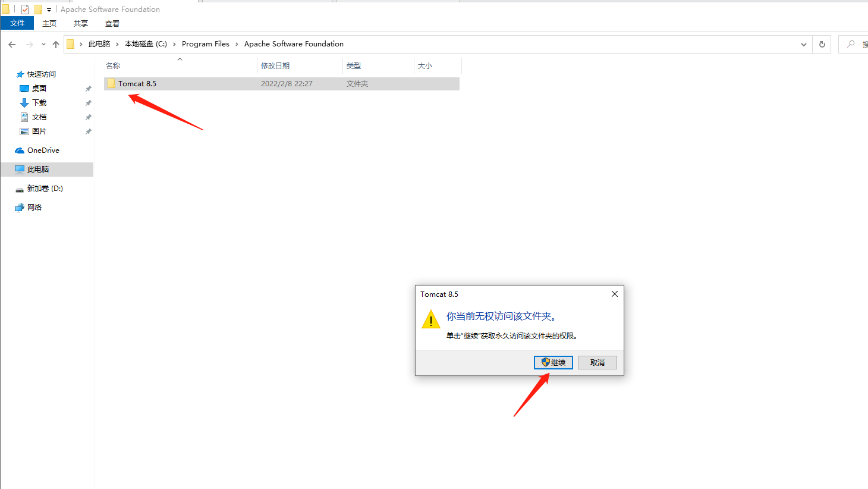Open 图片 in the navigation pane

(x=39, y=131)
